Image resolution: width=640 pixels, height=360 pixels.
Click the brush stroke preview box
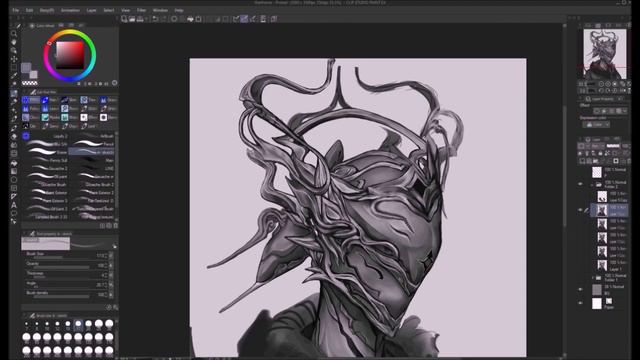pyautogui.click(x=46, y=244)
